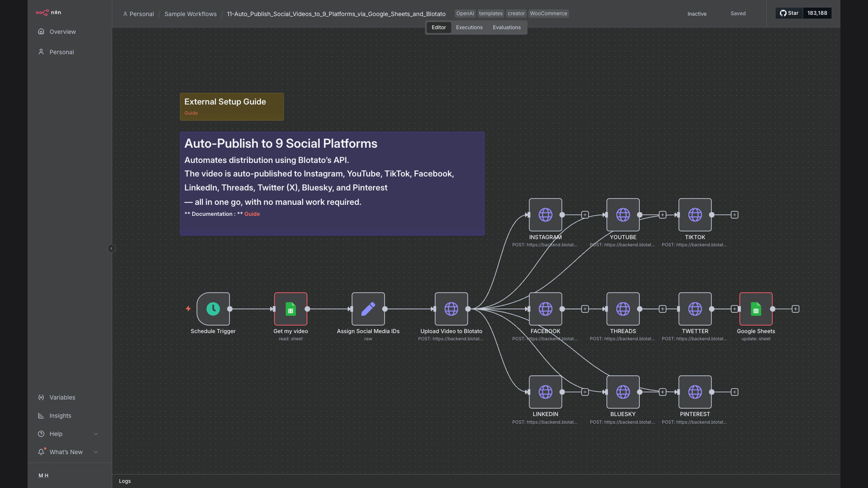Image resolution: width=868 pixels, height=488 pixels.
Task: Click the plus after the TWETTER node
Action: pyautogui.click(x=735, y=309)
